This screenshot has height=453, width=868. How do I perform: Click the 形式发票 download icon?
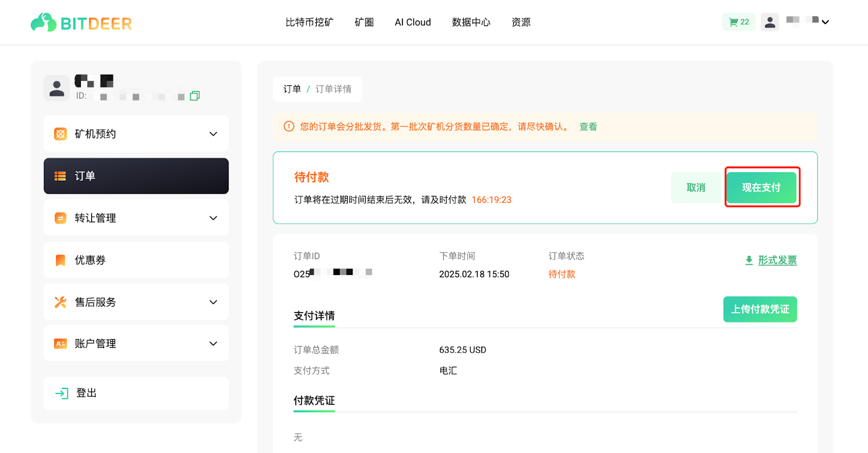point(749,260)
